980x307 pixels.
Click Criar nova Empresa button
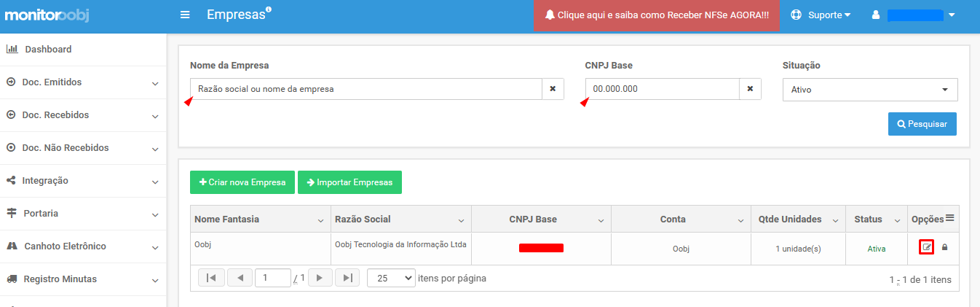click(242, 182)
